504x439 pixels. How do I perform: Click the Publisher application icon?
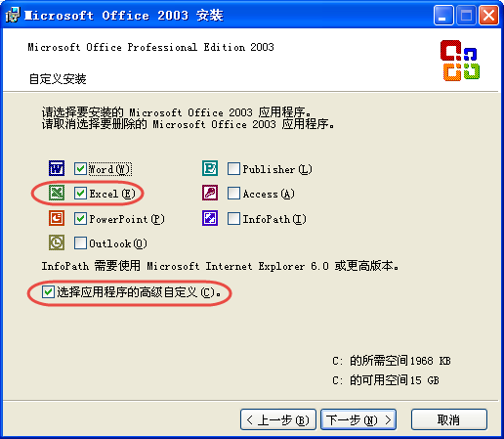coord(210,168)
